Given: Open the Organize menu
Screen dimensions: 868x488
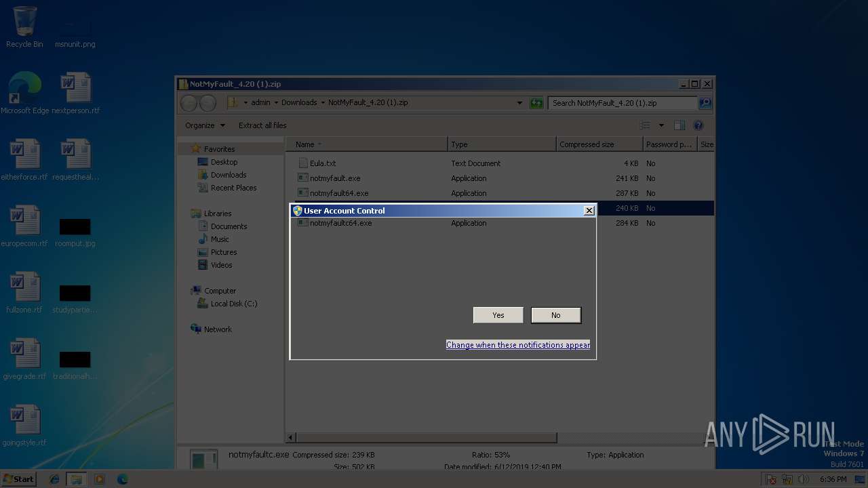Looking at the screenshot, I should coord(205,125).
